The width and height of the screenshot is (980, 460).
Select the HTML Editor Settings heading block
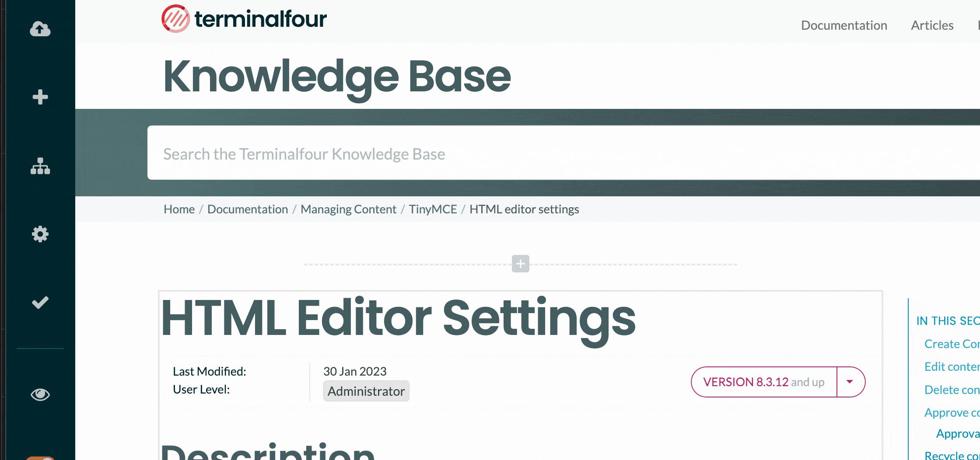tap(398, 318)
